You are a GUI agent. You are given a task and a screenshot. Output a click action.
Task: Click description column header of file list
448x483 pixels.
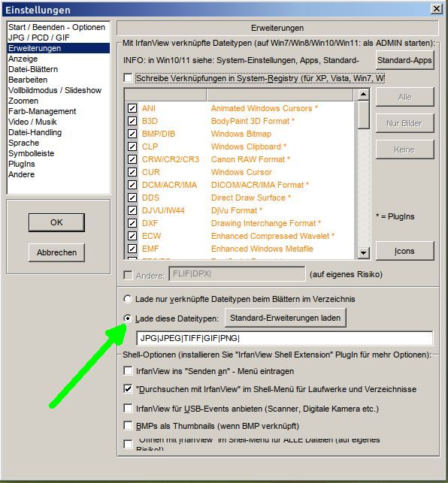280,95
